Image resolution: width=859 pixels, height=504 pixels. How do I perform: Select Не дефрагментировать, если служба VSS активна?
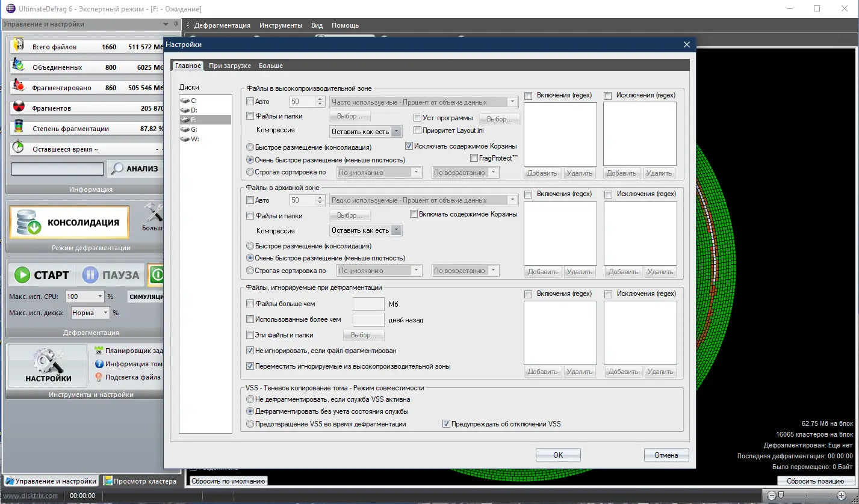(250, 399)
